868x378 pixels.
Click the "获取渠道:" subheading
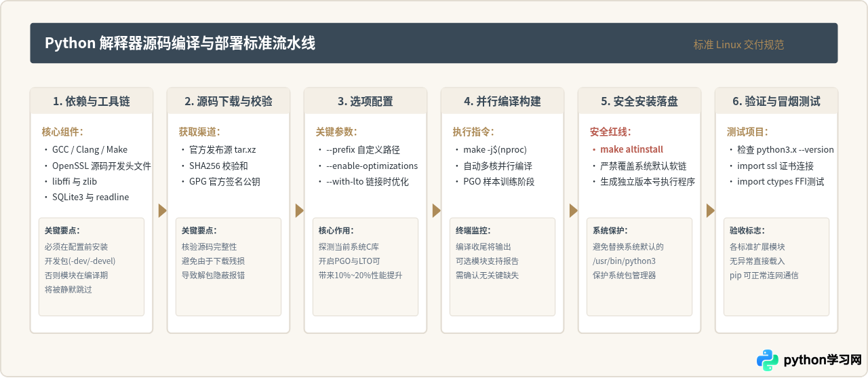[199, 132]
